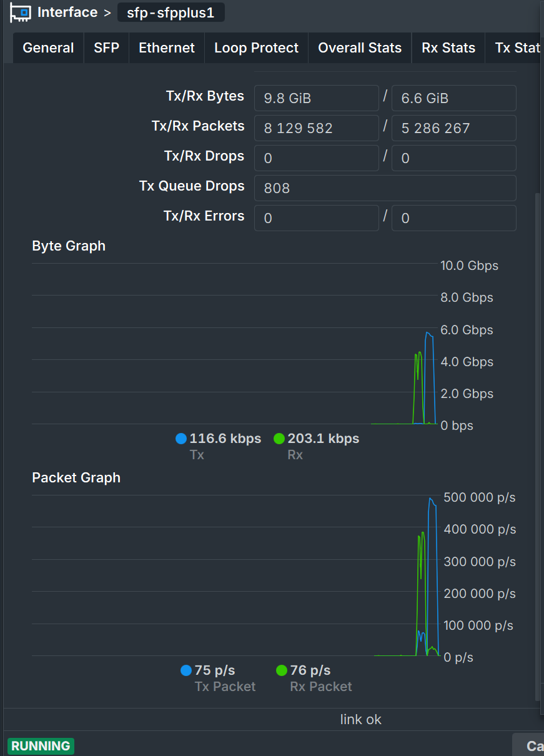The height and width of the screenshot is (756, 544).
Task: Click the green Rx legend dot in Byte Graph
Action: [279, 439]
